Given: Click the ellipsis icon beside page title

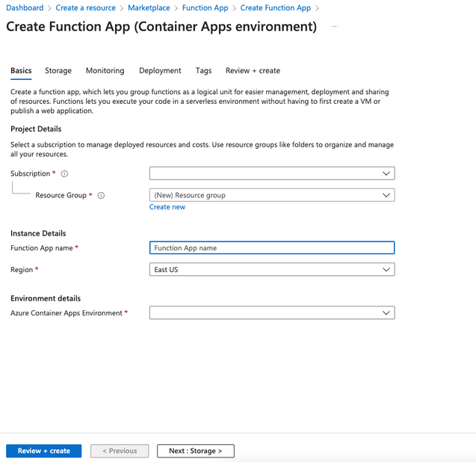Looking at the screenshot, I should click(x=335, y=27).
